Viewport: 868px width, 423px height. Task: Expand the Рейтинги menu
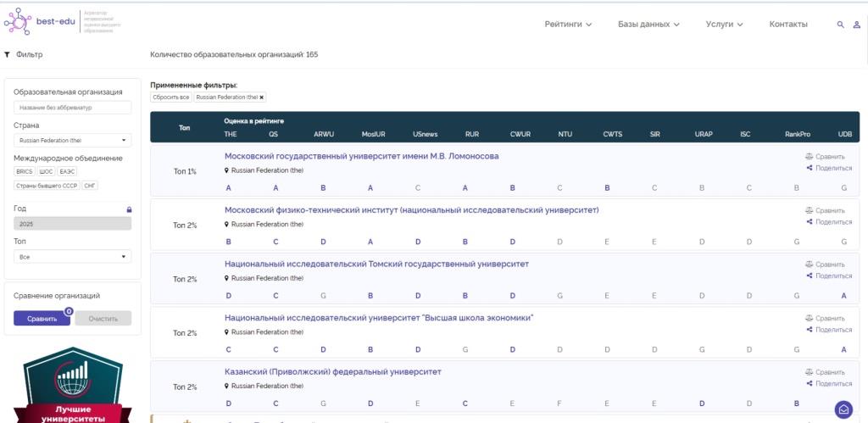pyautogui.click(x=568, y=25)
